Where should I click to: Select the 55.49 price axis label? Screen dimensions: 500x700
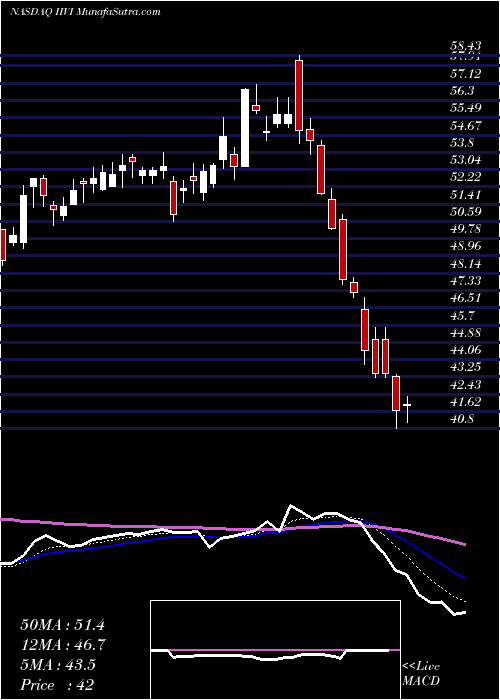coord(465,108)
